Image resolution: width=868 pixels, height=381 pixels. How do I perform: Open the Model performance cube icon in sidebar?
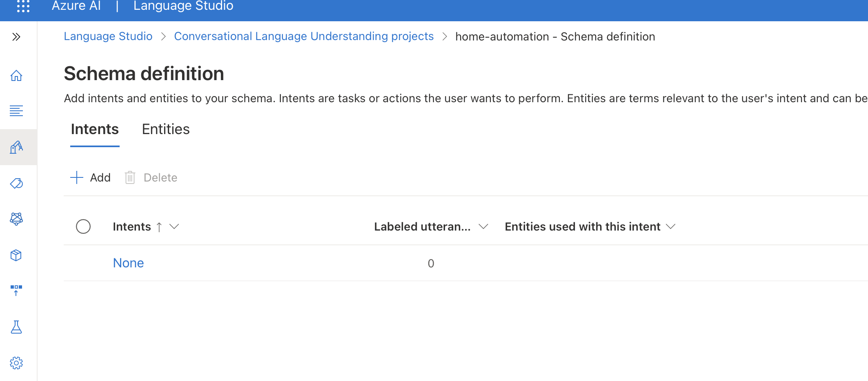point(16,255)
